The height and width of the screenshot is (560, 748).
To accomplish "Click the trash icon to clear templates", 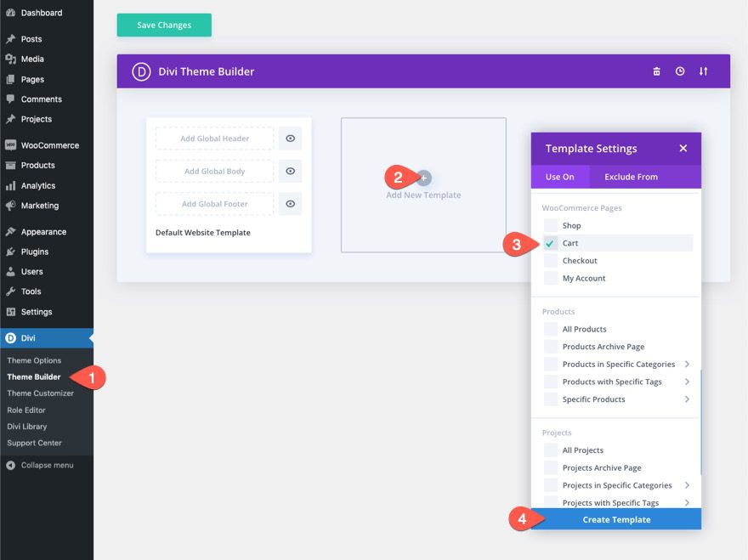I will (655, 71).
